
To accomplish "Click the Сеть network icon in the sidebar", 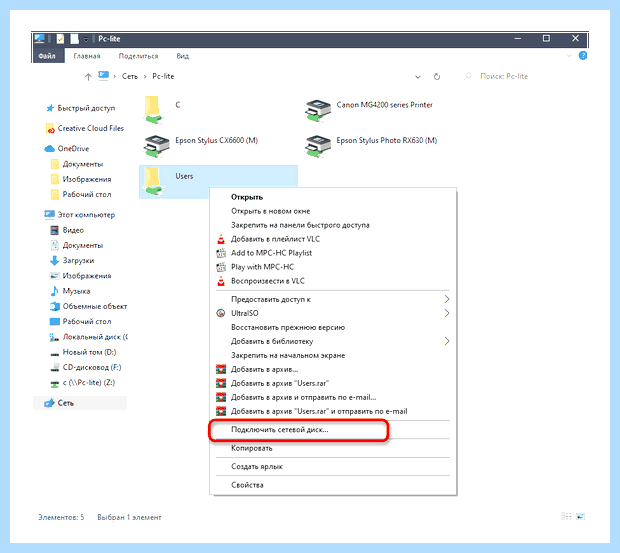I will click(49, 403).
